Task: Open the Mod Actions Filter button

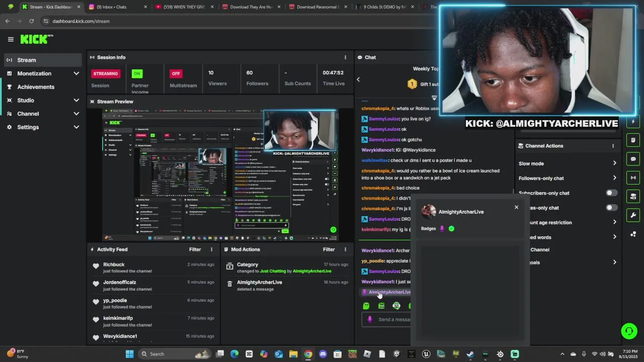Action: [329, 249]
